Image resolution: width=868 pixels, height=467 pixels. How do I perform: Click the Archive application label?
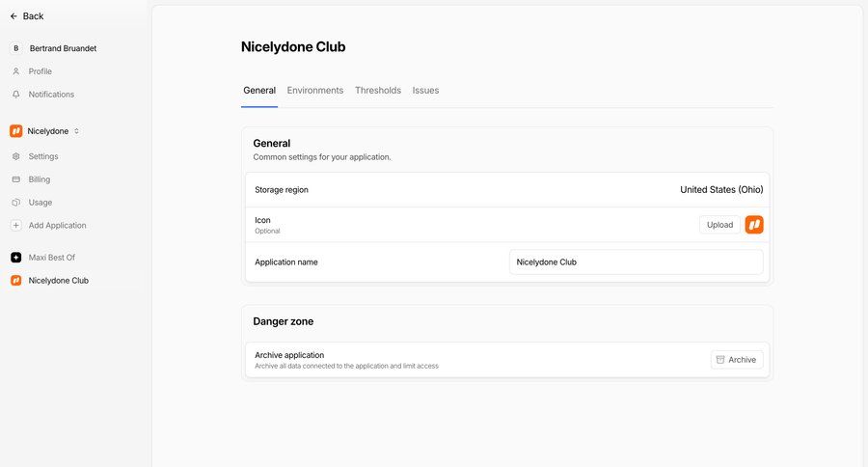point(289,355)
